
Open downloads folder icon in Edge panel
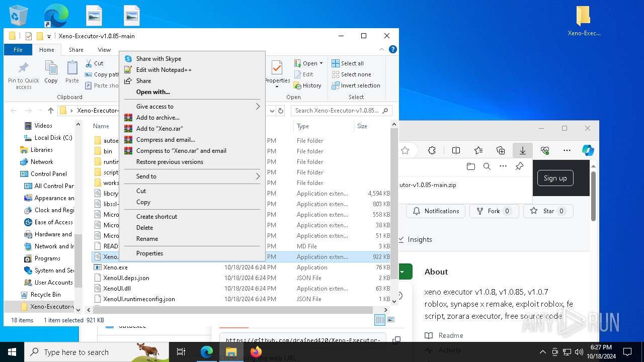471,166
